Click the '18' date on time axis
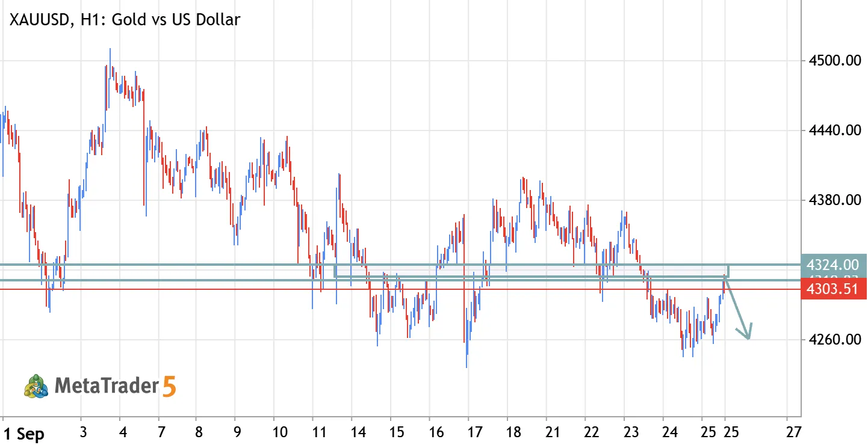The width and height of the screenshot is (868, 445). click(513, 432)
